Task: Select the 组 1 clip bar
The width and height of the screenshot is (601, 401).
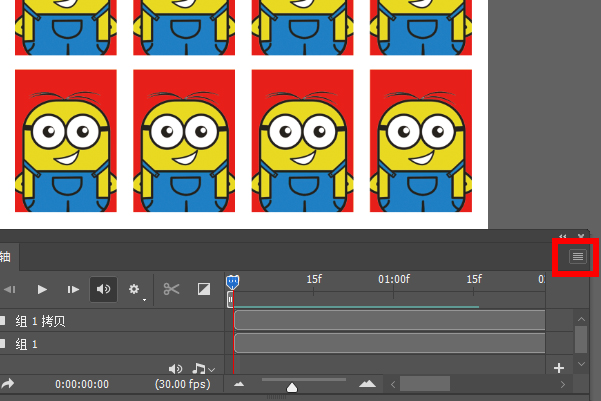Action: pos(389,343)
